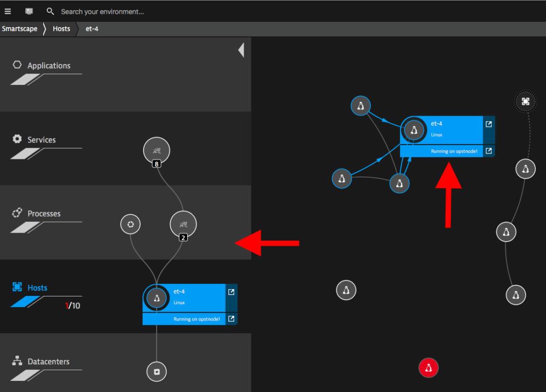This screenshot has height=392, width=546.
Task: Click the Processes layer icon
Action: (x=17, y=213)
